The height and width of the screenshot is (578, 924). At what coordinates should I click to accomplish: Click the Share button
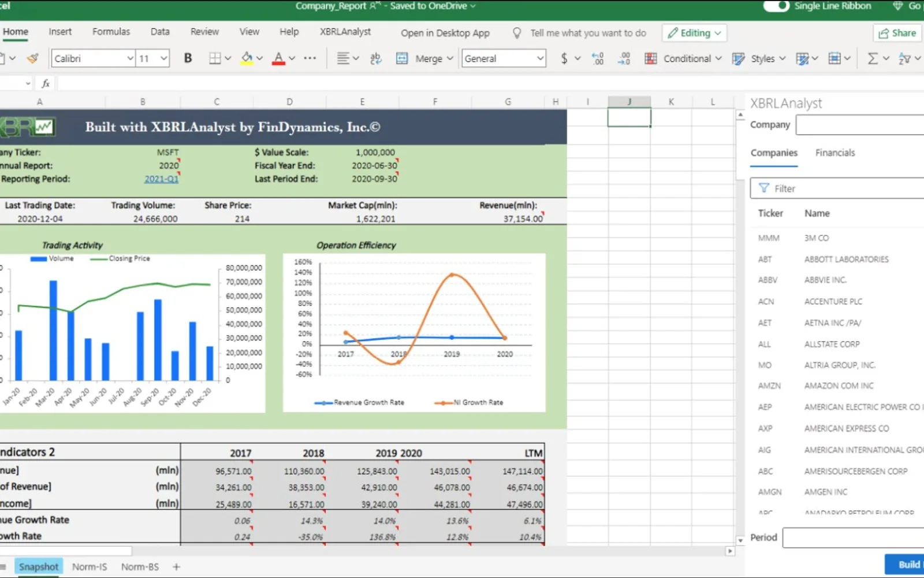point(897,33)
